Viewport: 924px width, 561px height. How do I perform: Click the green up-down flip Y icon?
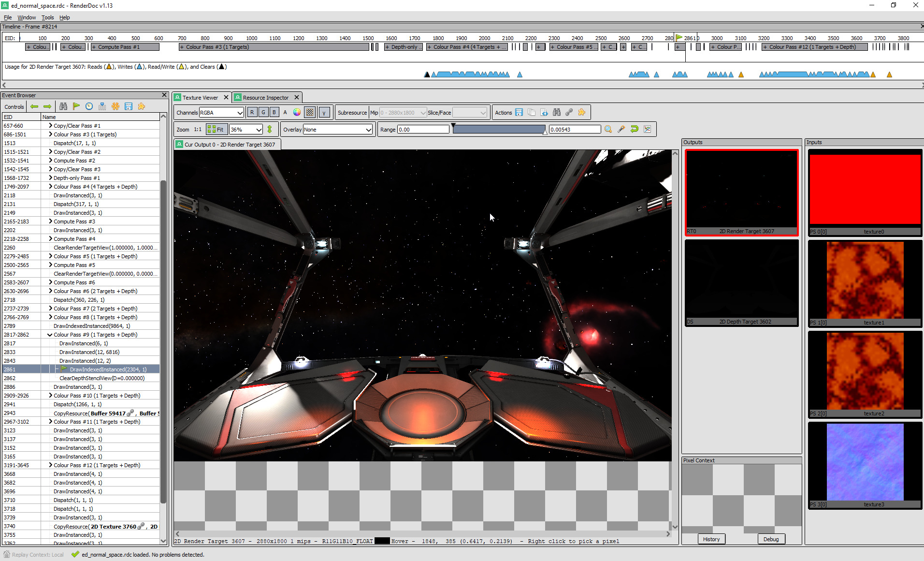pos(270,129)
